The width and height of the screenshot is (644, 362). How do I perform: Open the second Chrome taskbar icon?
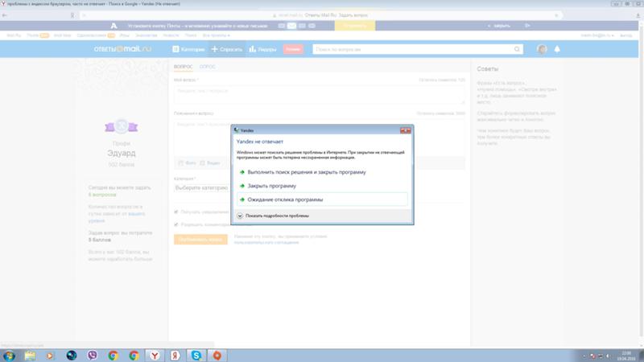tap(134, 356)
